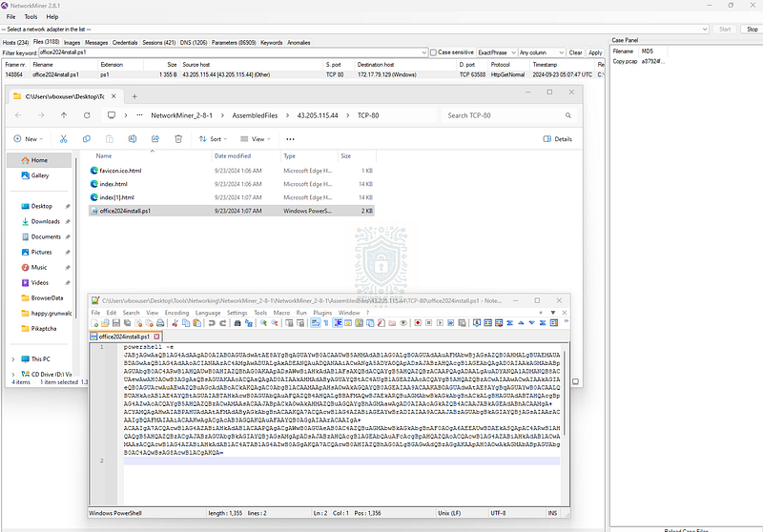Open Notepad++ Macro menu

(x=281, y=313)
